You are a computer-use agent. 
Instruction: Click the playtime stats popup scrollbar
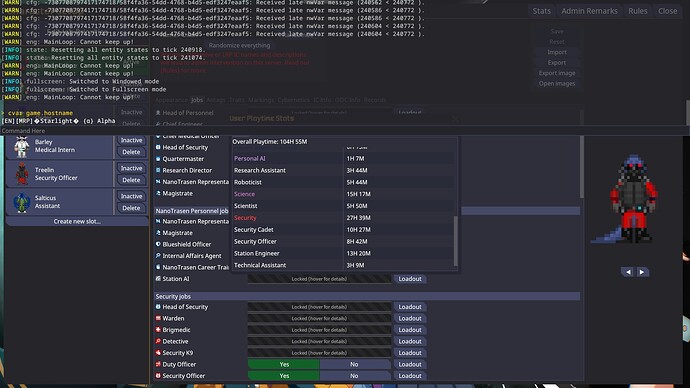(x=455, y=241)
